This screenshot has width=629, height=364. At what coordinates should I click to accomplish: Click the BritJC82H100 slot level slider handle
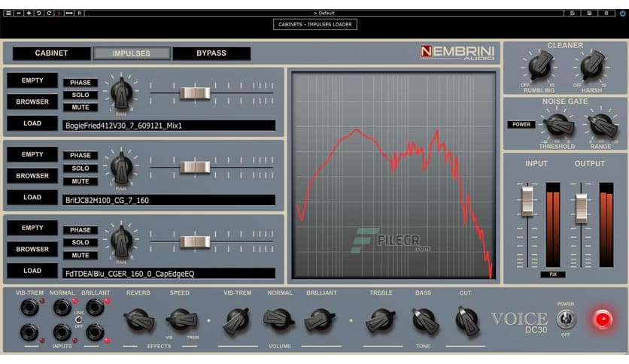195,167
